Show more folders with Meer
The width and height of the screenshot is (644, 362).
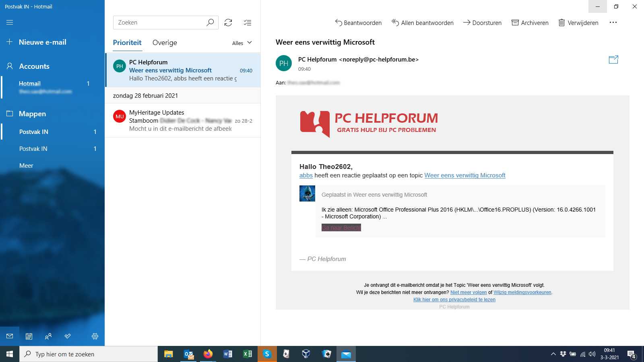26,165
